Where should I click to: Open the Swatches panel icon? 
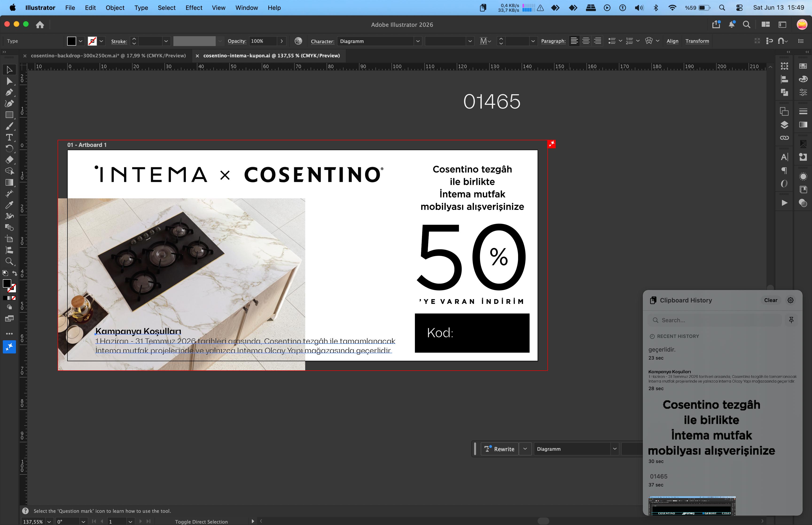[803, 66]
